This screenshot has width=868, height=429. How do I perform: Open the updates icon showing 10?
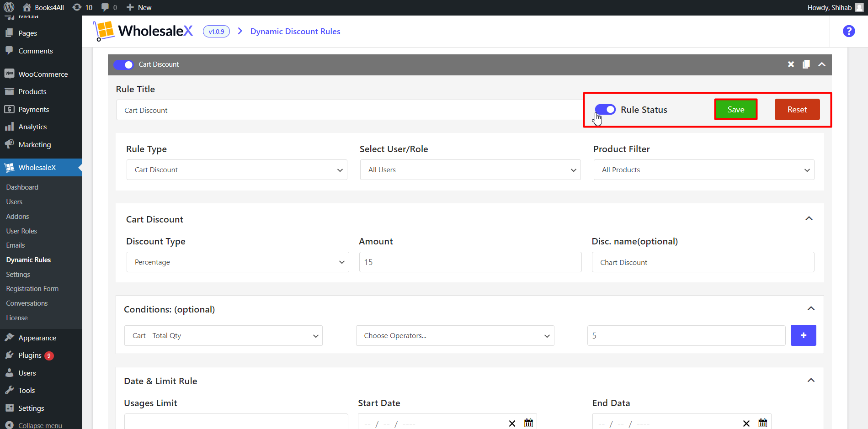(82, 7)
